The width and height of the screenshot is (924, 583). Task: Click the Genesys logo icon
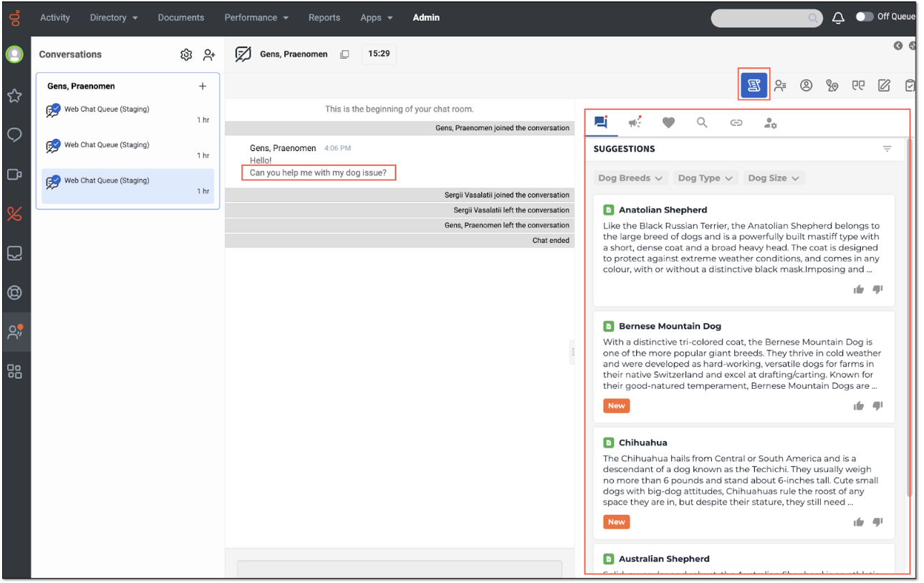tap(14, 18)
